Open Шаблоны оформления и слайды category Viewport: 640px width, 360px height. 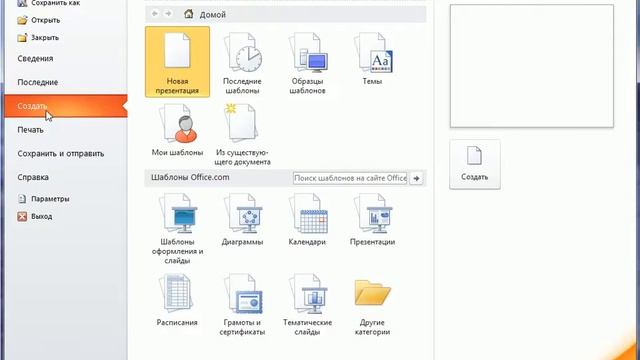pos(177,229)
